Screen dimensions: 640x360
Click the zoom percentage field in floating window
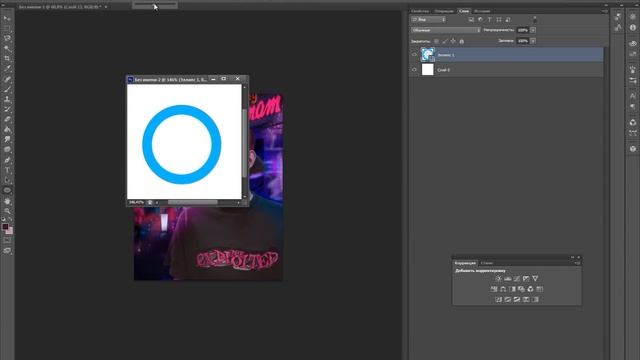[x=136, y=202]
